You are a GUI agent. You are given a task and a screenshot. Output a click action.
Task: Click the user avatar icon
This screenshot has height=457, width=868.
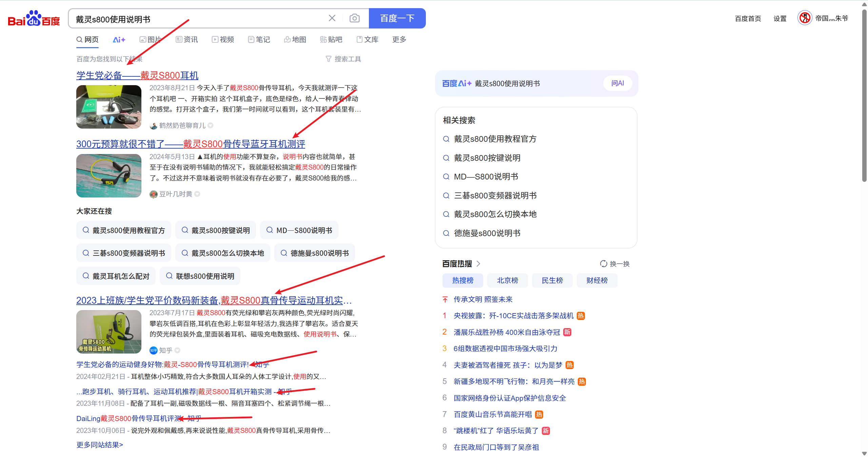tap(805, 18)
